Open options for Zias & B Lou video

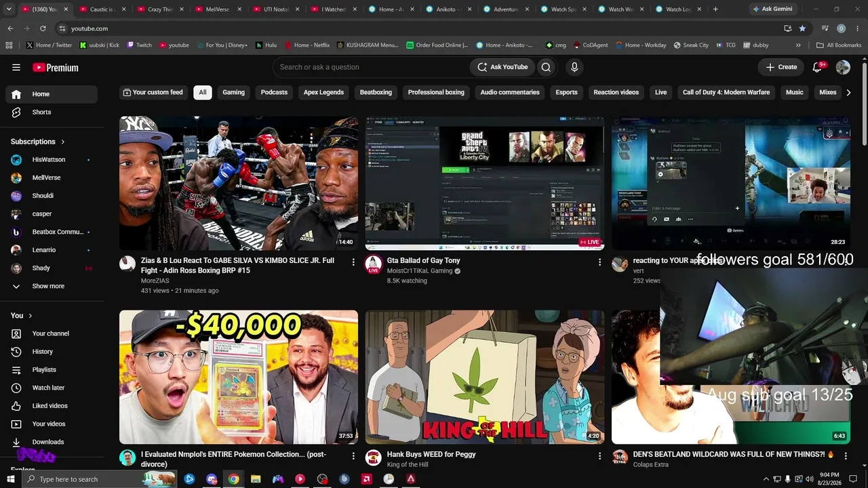pyautogui.click(x=353, y=262)
